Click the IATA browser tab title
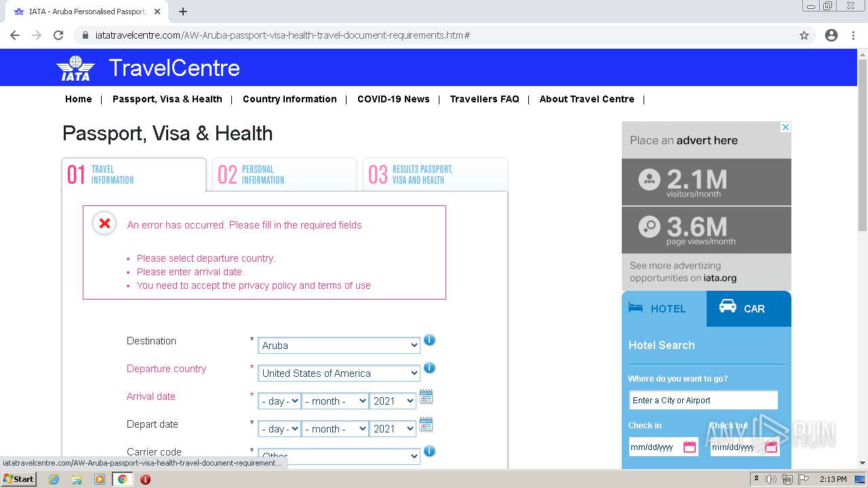Viewport: 868px width, 488px height. point(88,12)
